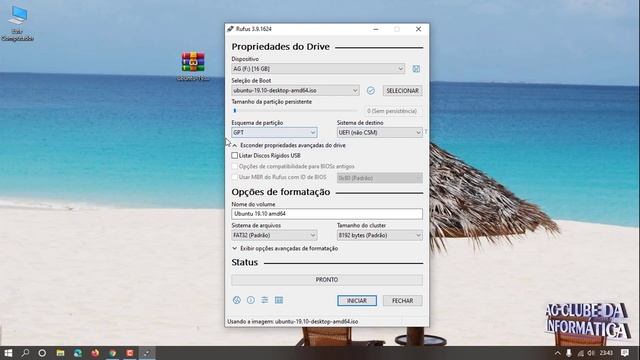Click microphone tray icon
Screen dimensions: 640x360
pyautogui.click(x=569, y=353)
